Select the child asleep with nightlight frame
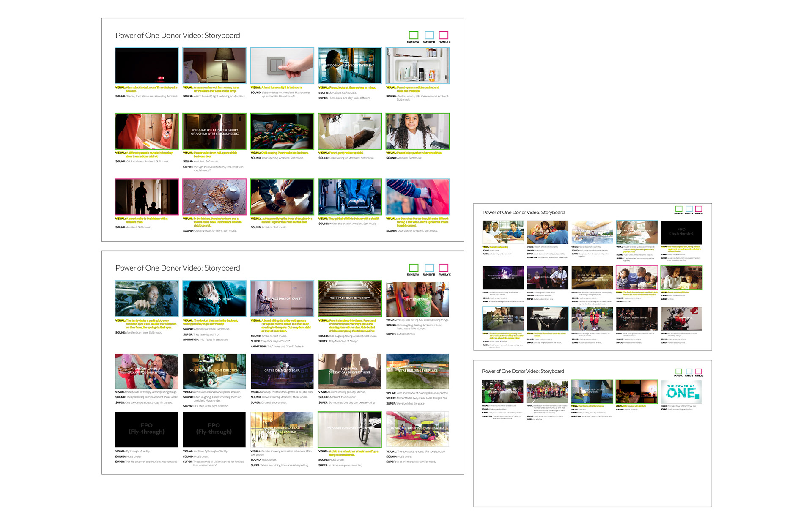Image resolution: width=812 pixels, height=525 pixels. [636, 391]
